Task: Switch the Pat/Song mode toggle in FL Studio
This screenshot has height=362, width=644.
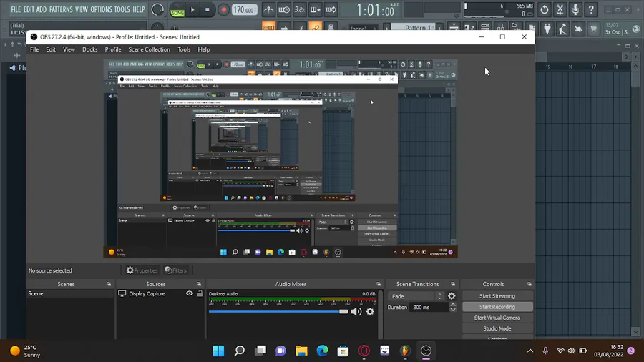Action: coord(177,10)
